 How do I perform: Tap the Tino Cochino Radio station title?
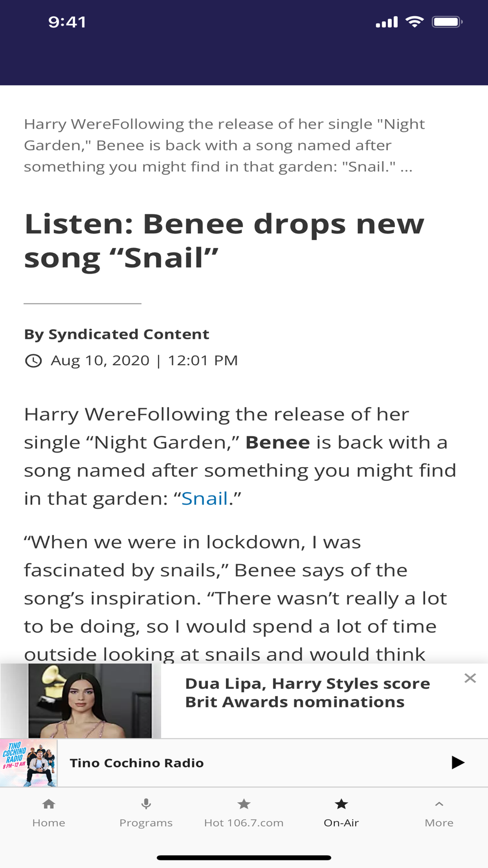(x=137, y=763)
